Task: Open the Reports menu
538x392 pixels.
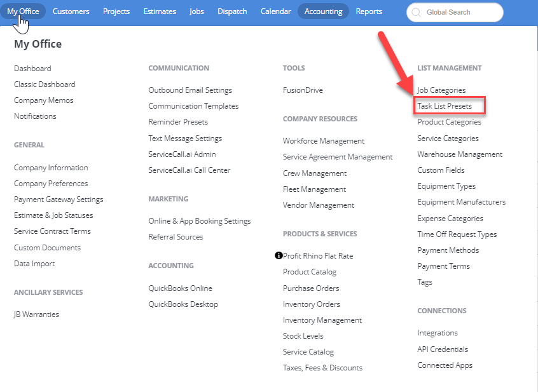Action: [x=369, y=11]
